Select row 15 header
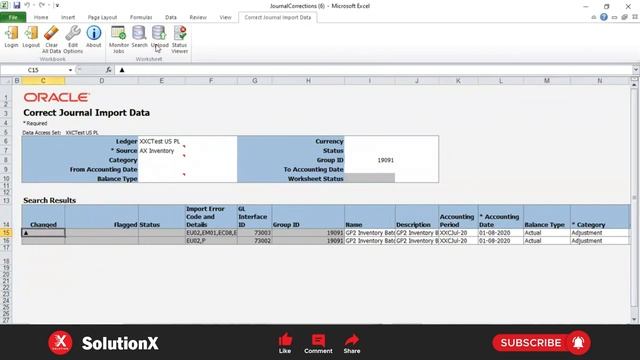This screenshot has height=360, width=640. 6,233
